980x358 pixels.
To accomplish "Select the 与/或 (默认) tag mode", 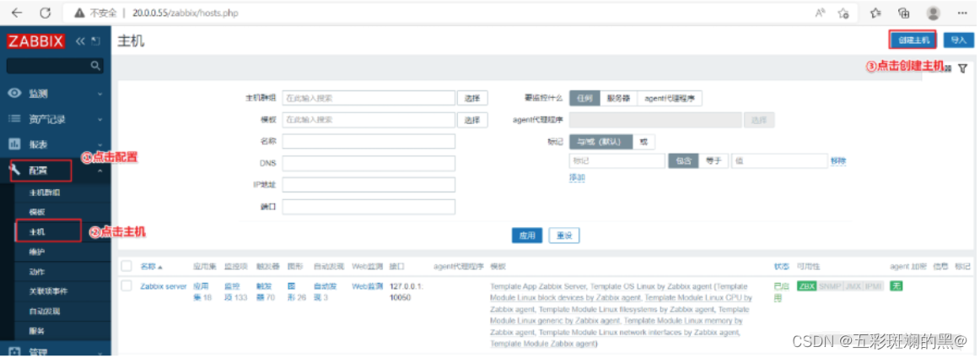I will [x=600, y=142].
